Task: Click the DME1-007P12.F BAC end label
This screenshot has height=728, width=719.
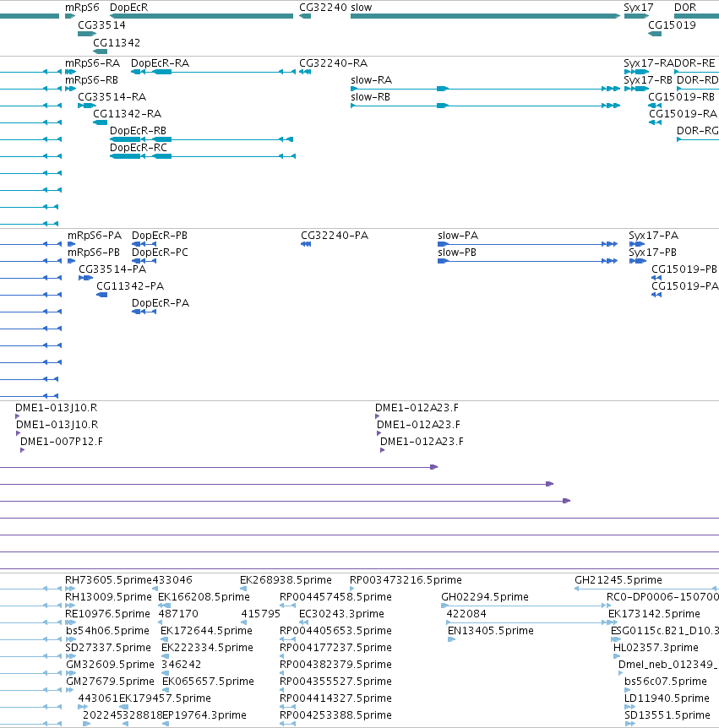Action: (x=62, y=441)
